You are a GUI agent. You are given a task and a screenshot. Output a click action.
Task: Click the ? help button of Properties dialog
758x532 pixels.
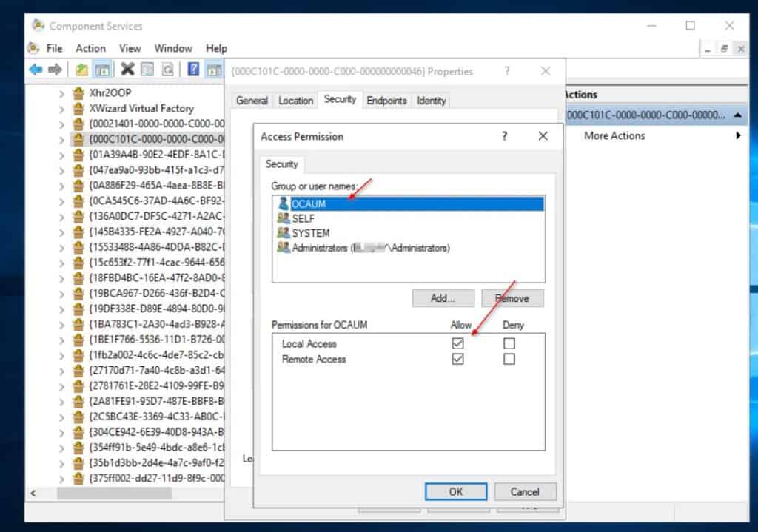tap(507, 71)
